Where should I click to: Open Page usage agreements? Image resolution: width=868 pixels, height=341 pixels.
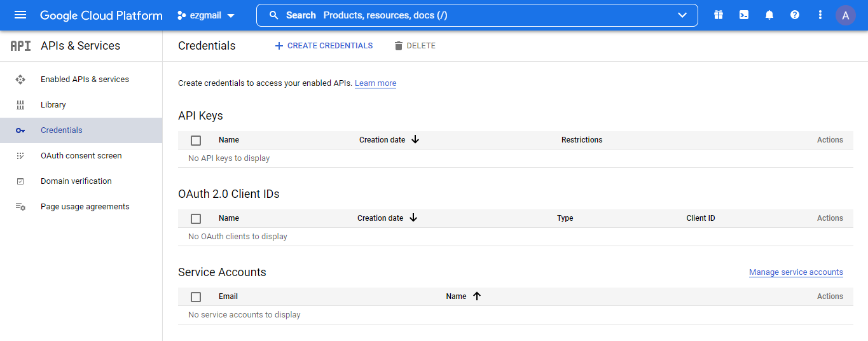85,207
